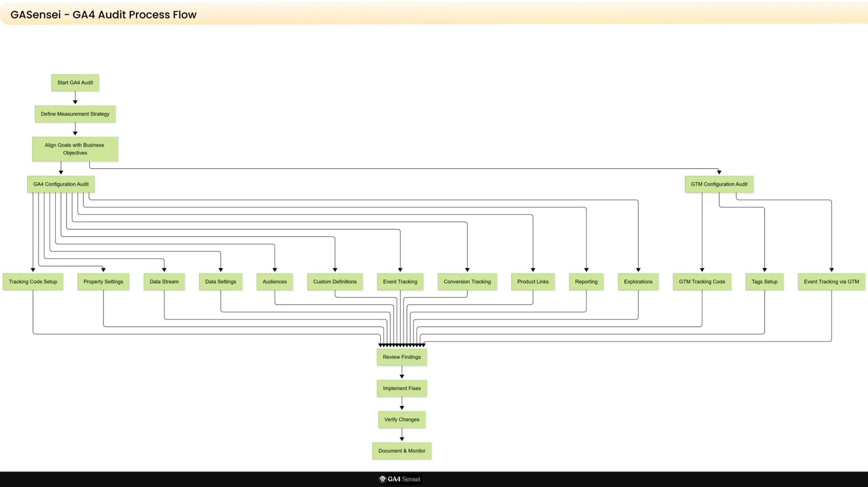
Task: Click the Tags Setup node
Action: pyautogui.click(x=764, y=282)
